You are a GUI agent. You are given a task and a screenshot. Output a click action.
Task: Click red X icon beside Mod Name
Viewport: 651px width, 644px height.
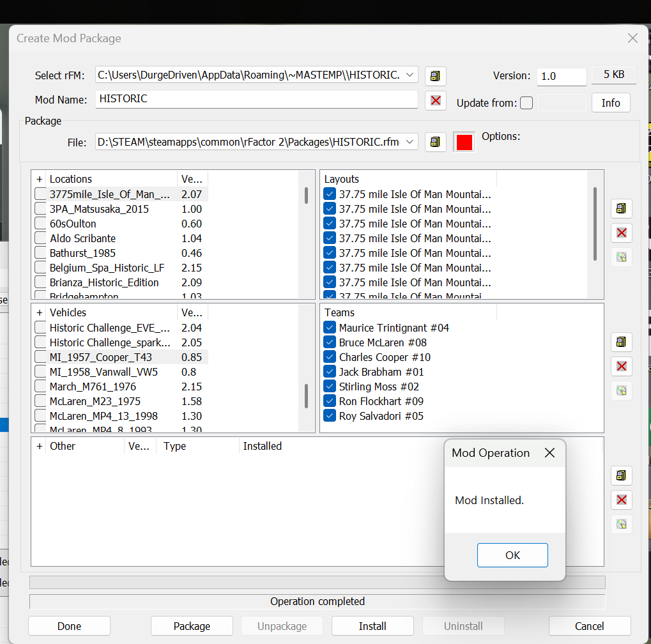[435, 100]
